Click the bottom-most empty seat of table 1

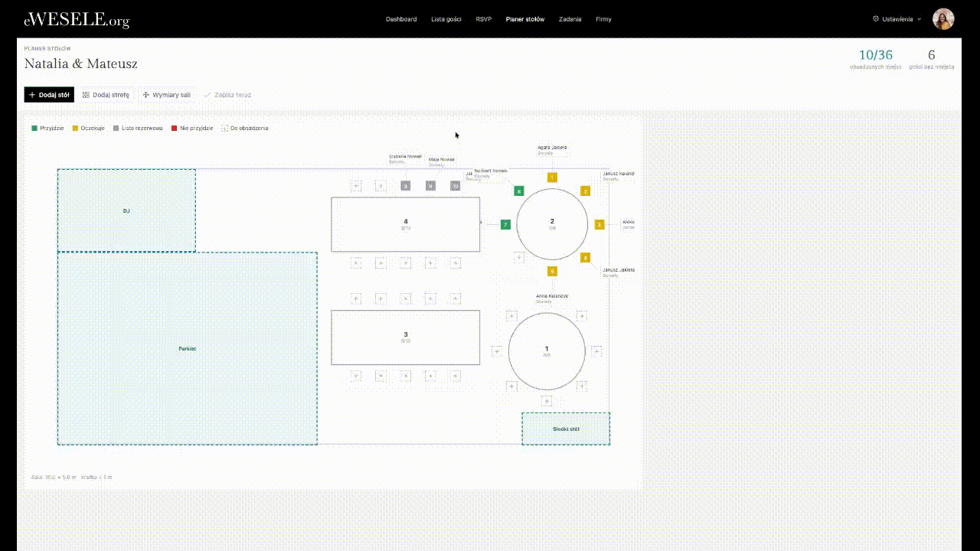547,401
